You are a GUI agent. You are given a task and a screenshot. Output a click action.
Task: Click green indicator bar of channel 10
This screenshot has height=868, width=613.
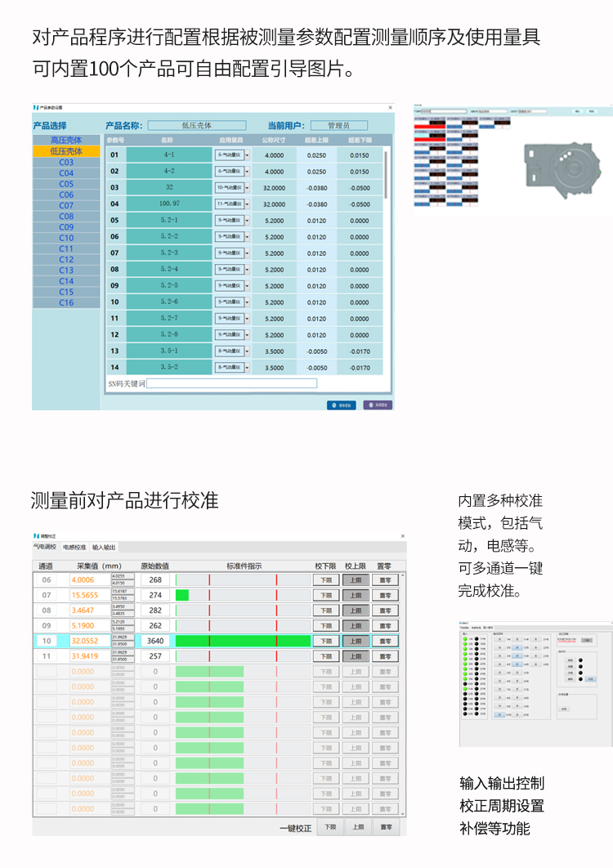click(243, 642)
